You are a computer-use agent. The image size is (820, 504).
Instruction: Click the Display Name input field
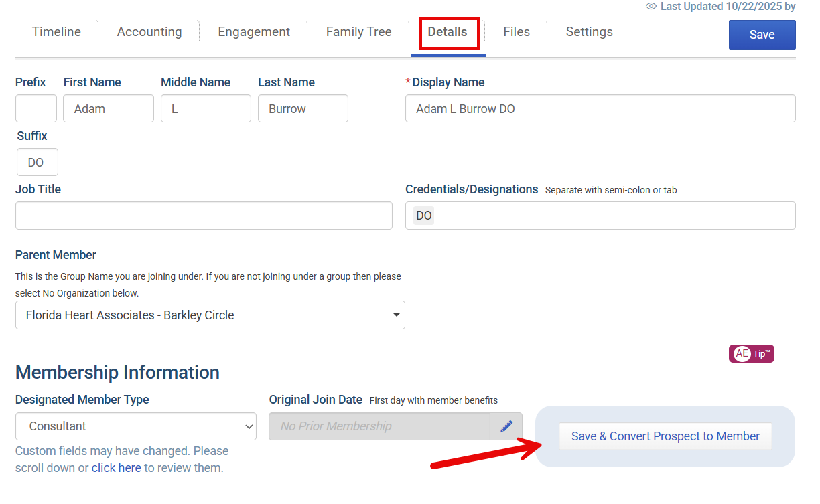[x=600, y=108]
